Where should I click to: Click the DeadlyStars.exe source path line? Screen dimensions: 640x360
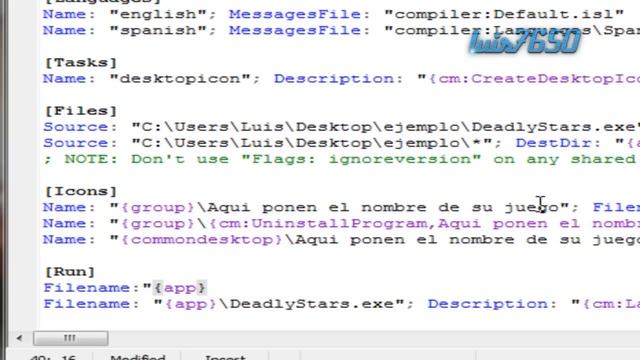pyautogui.click(x=341, y=127)
